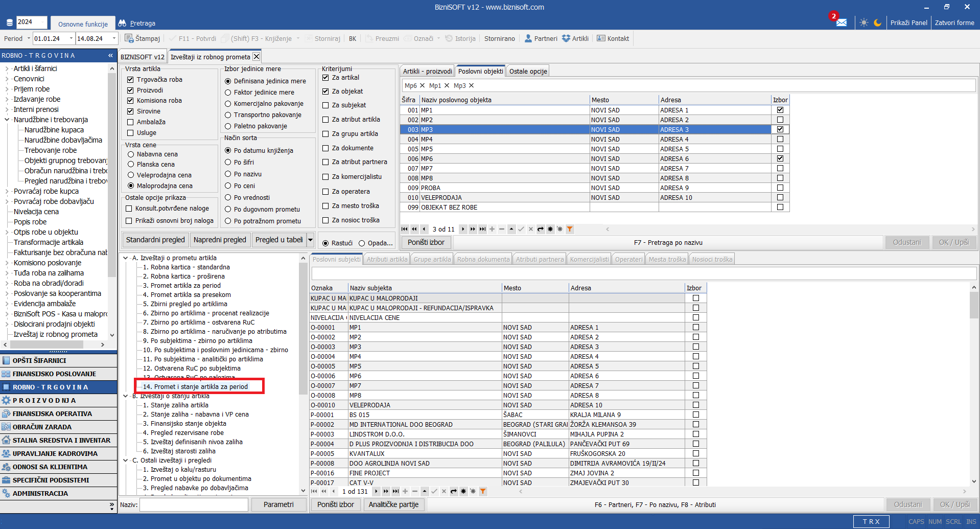Viewport: 980px width, 529px height.
Task: Open the year 2024 selector
Action: 31,22
